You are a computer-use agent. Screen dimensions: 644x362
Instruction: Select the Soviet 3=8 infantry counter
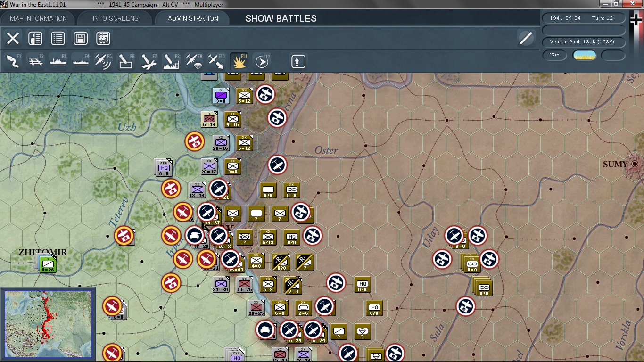click(232, 166)
